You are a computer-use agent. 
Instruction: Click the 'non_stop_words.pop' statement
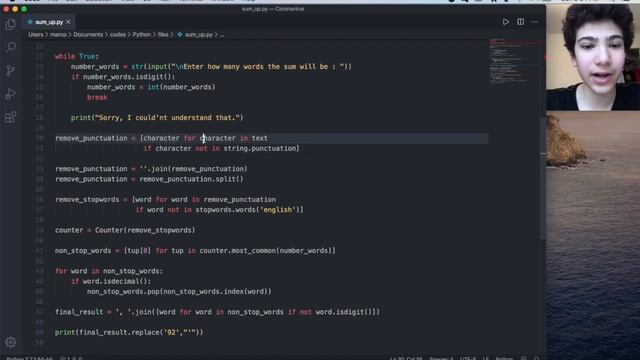coord(179,291)
